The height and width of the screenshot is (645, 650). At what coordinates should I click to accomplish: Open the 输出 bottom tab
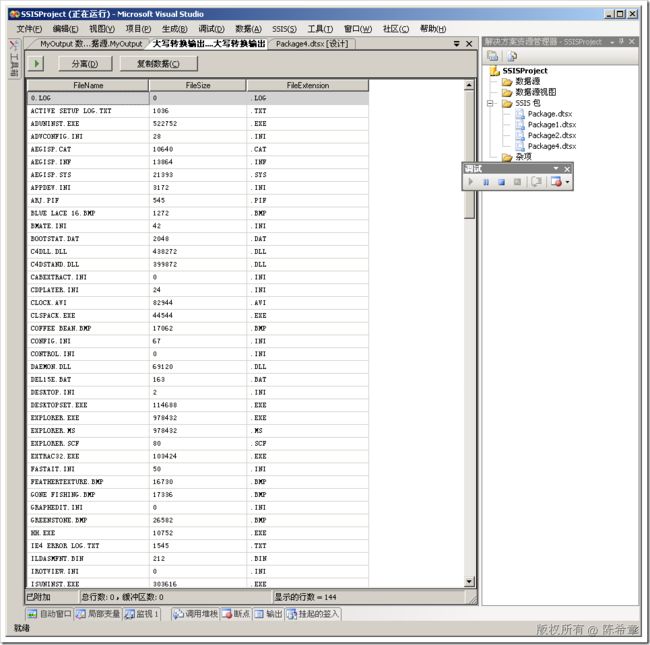tap(268, 614)
